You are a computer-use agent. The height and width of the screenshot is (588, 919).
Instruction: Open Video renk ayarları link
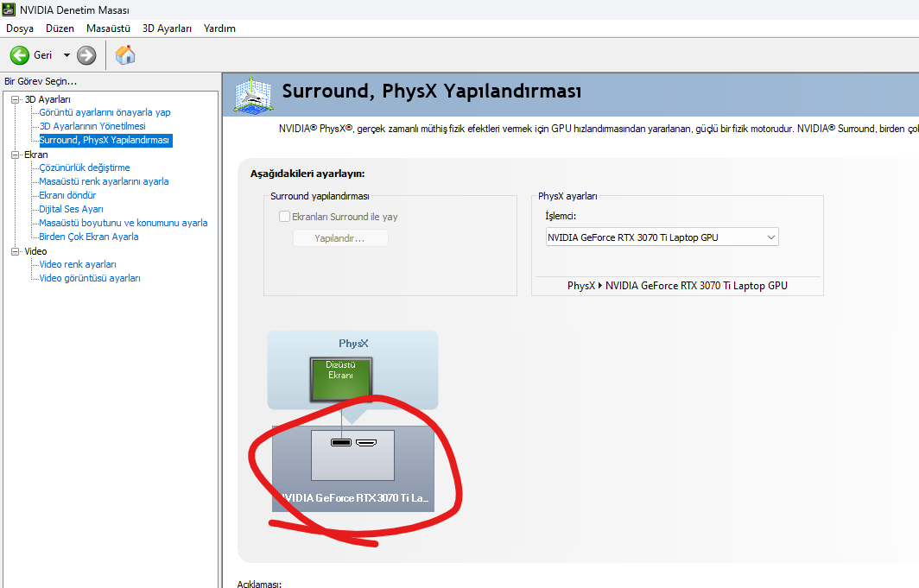[78, 264]
